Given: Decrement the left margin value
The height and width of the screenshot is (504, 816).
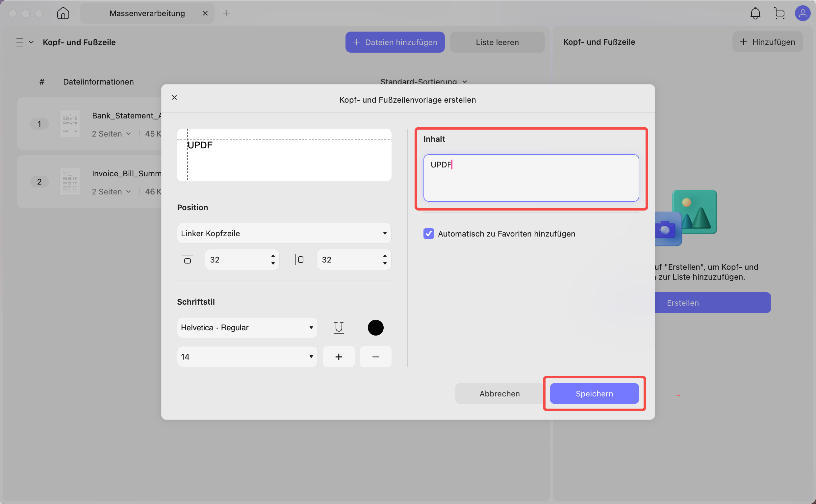Looking at the screenshot, I should [385, 263].
